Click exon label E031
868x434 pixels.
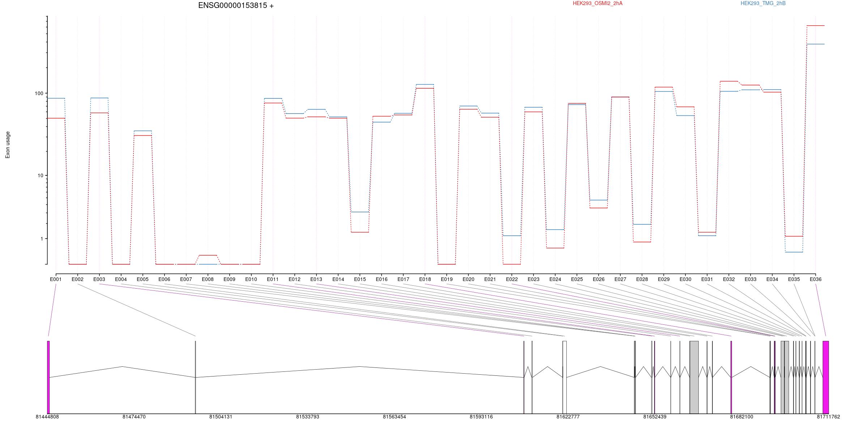pyautogui.click(x=707, y=279)
